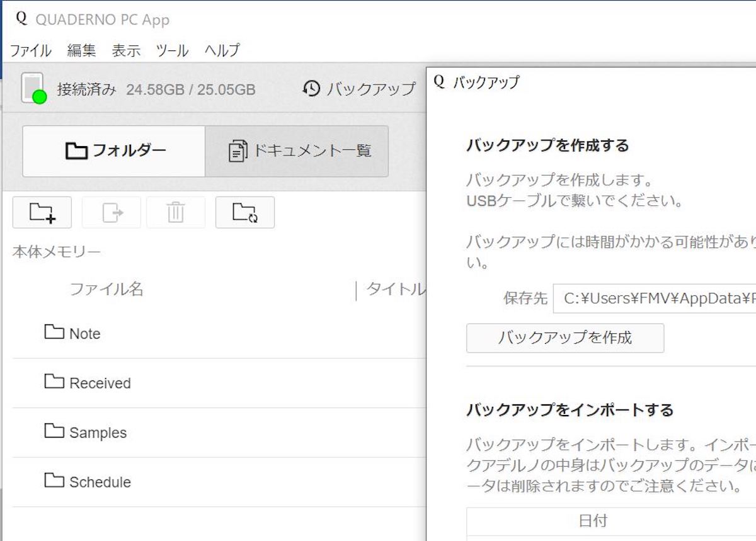Viewport: 756px width, 541px height.
Task: Click the export/move document icon
Action: point(112,212)
